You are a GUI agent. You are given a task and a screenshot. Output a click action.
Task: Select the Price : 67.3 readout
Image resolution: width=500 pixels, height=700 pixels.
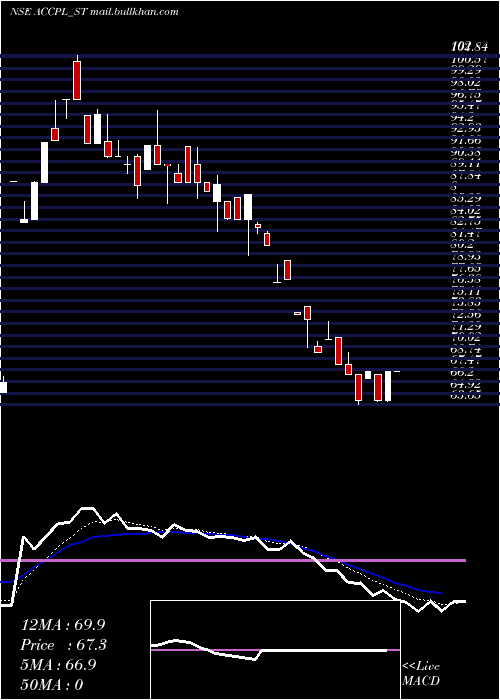point(64,645)
